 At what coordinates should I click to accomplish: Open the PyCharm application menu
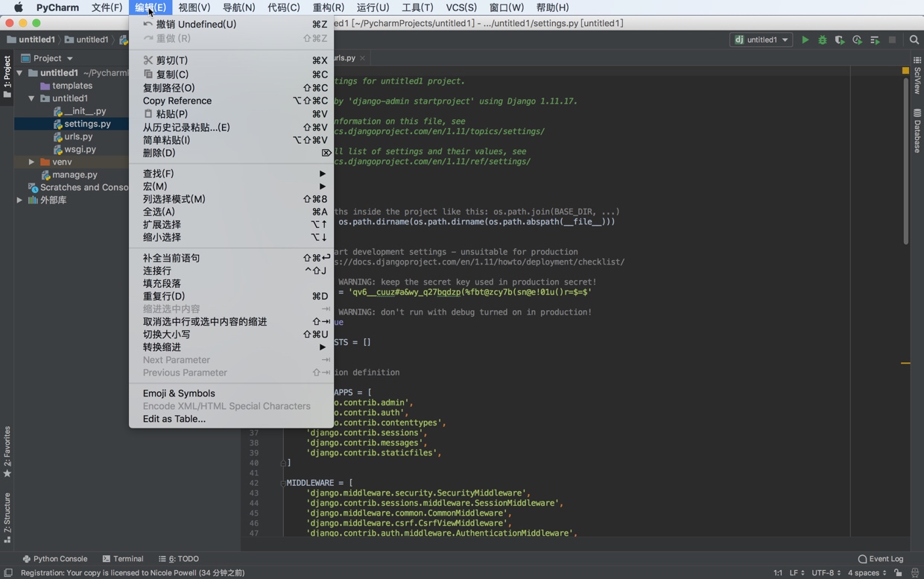[x=57, y=7]
